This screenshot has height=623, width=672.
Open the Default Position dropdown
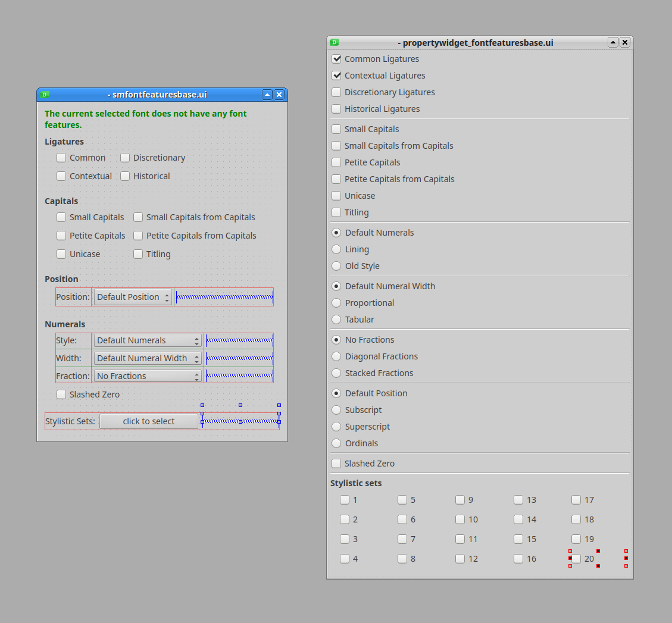tap(133, 297)
